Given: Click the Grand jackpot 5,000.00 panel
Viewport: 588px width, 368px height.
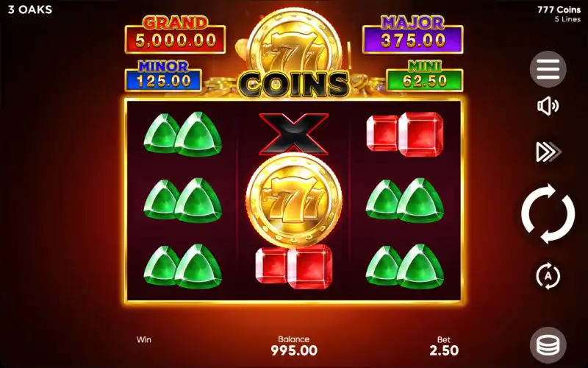Looking at the screenshot, I should (175, 35).
